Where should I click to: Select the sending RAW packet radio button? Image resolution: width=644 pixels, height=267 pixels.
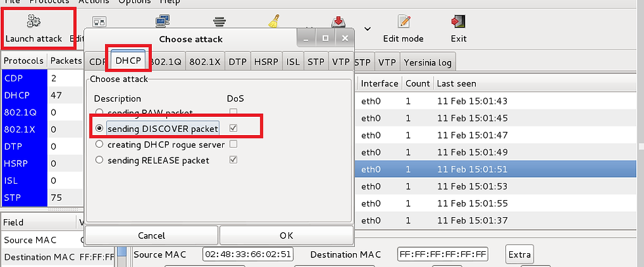point(99,112)
